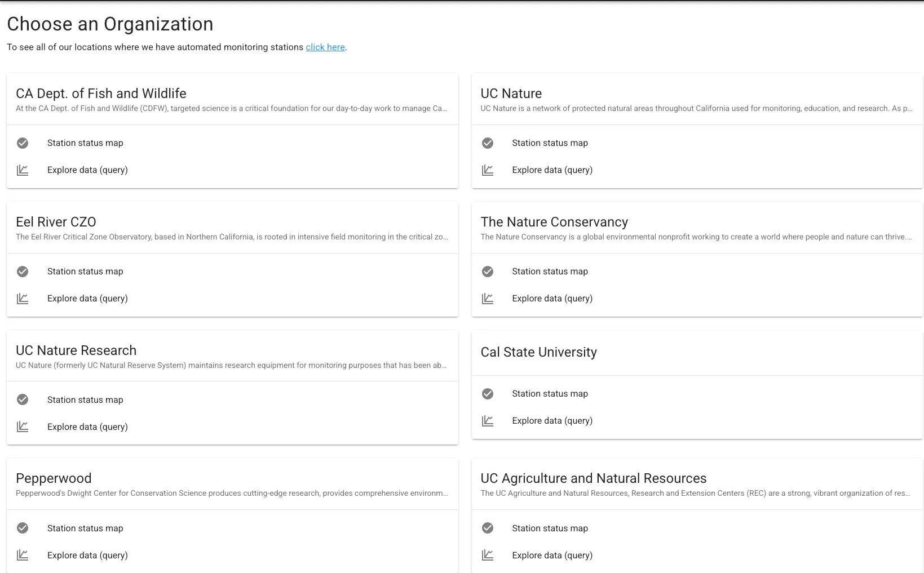Open Station status map for The Nature Conservancy
924x573 pixels.
[x=550, y=272]
